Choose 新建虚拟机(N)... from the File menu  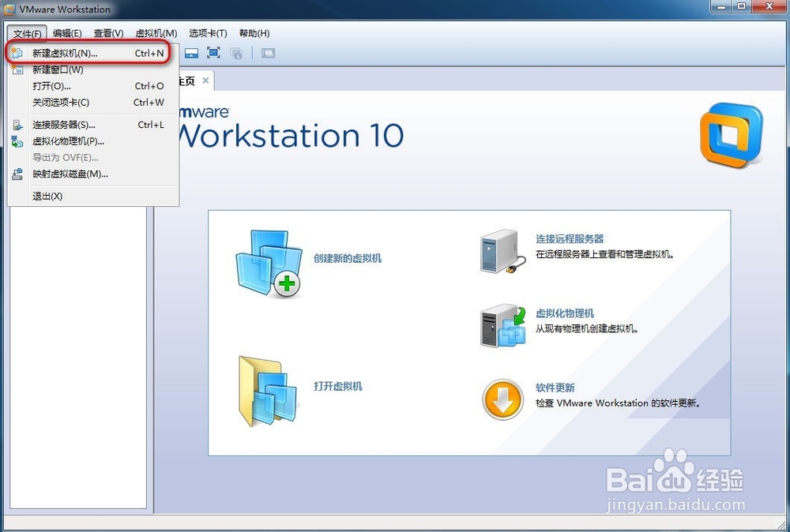click(x=92, y=53)
